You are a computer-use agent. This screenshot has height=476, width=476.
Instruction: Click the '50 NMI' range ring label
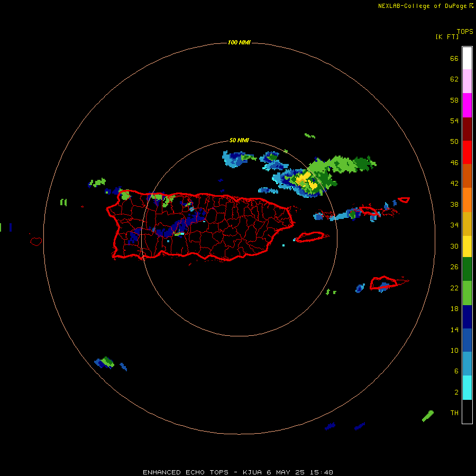(239, 140)
